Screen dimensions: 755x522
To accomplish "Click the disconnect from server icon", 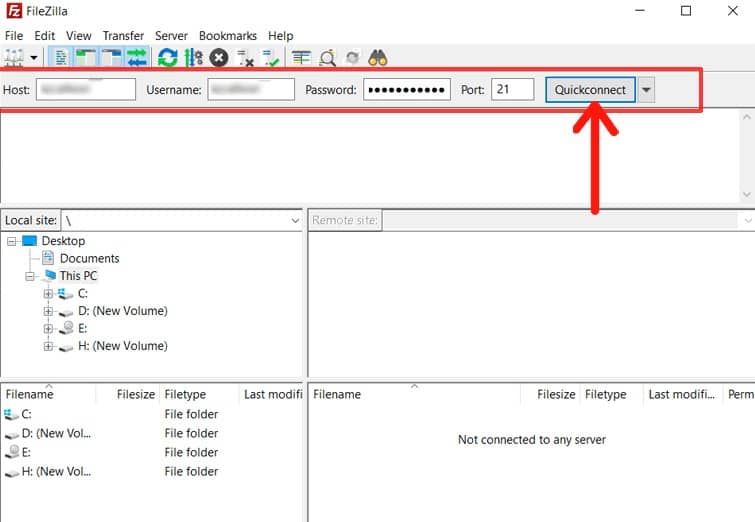I will 245,58.
